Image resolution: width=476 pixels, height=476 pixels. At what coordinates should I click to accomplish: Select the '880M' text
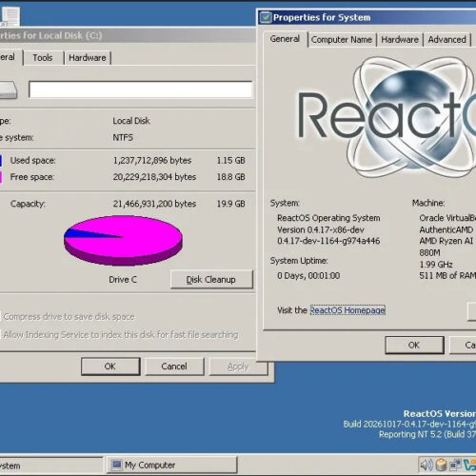pos(429,253)
